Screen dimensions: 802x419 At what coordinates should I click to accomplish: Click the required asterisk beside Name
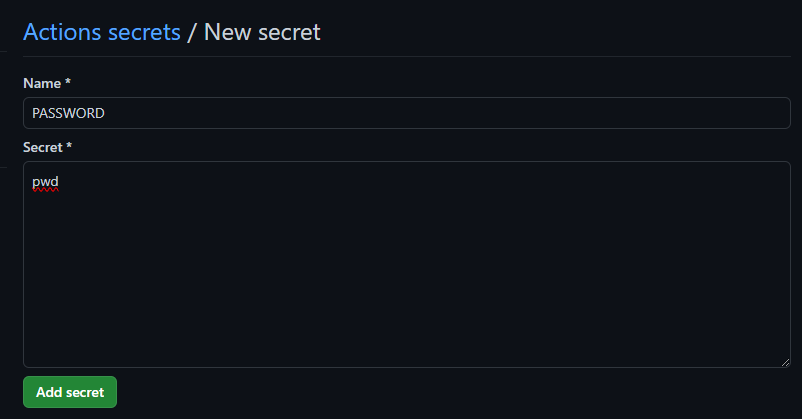(x=68, y=82)
